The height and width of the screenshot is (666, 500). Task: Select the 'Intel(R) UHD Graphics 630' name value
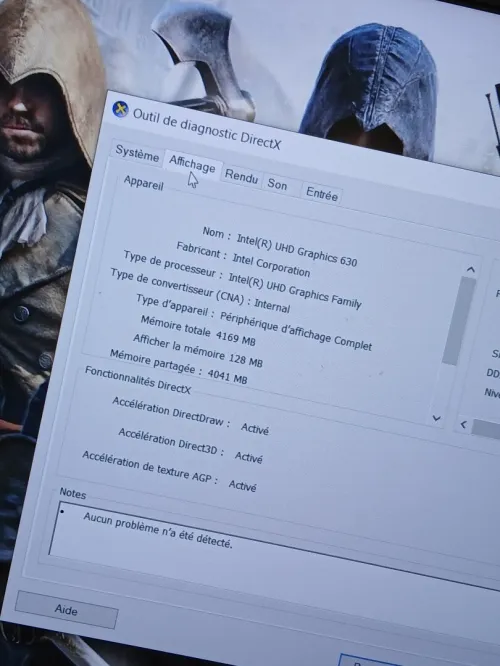coord(297,250)
